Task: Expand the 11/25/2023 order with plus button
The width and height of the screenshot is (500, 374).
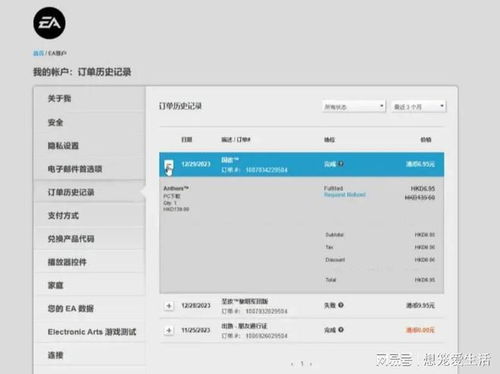Action: click(x=169, y=330)
